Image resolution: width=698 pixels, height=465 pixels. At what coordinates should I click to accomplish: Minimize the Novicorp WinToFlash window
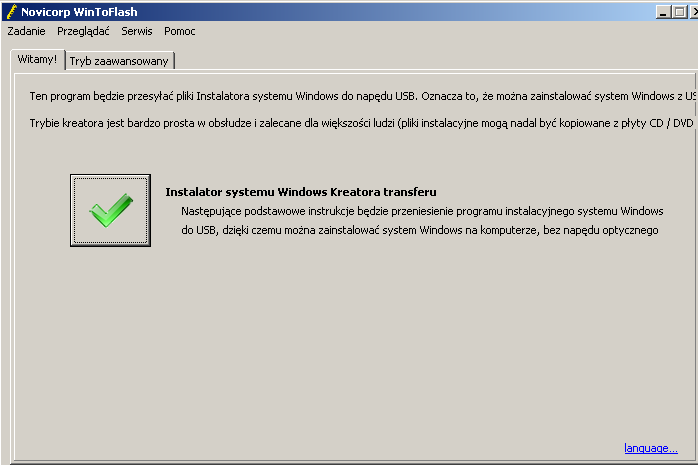tap(663, 12)
